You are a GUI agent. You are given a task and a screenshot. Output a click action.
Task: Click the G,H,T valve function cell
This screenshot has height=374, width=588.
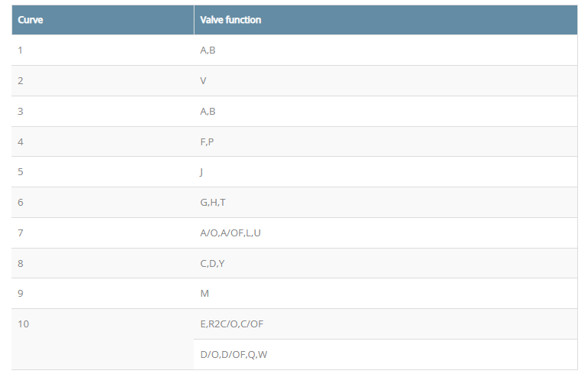[212, 203]
